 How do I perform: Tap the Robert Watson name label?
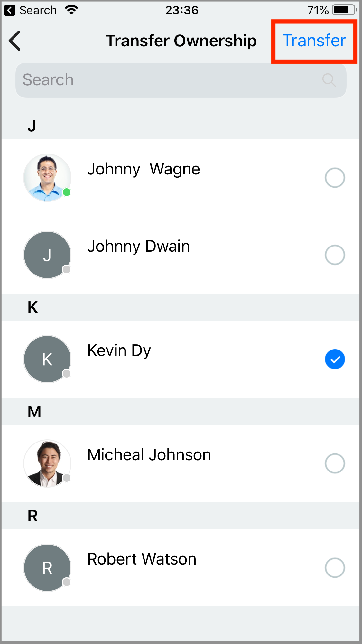tap(142, 559)
